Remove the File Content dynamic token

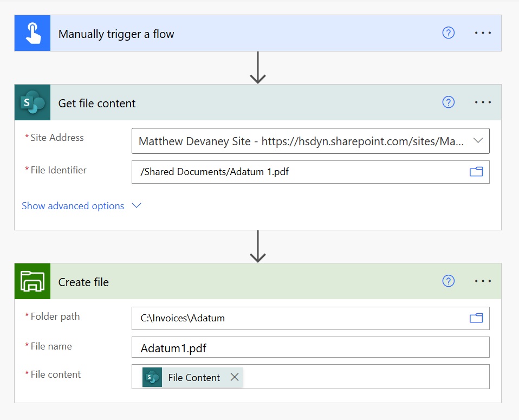235,377
